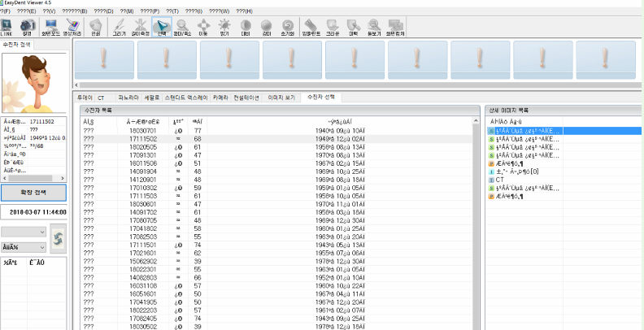This screenshot has width=644, height=330.
Task: Select the 수진자 선택 tab
Action: pos(321,98)
